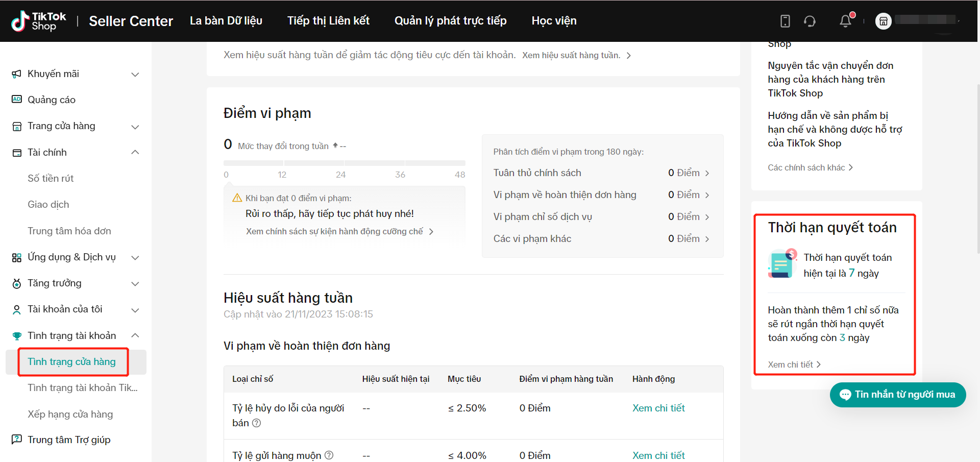Click the shop profile avatar icon

coord(883,21)
